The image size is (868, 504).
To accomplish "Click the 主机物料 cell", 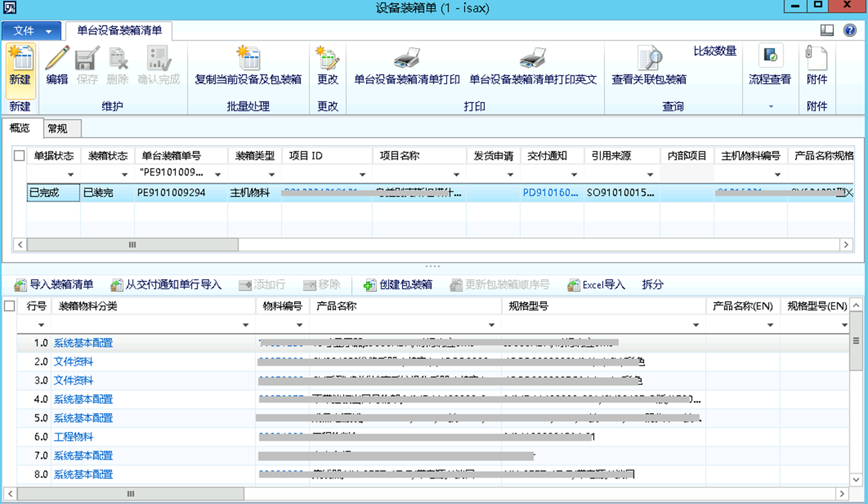I will 255,193.
